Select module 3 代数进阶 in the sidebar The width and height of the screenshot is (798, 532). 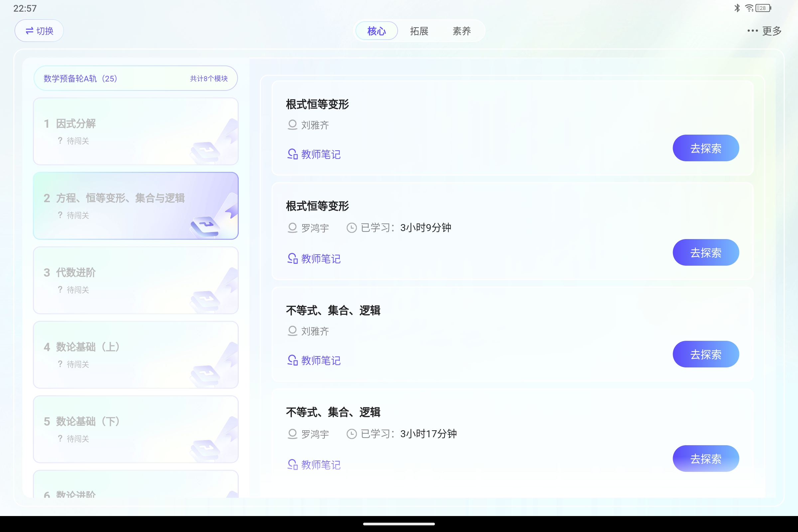point(135,280)
